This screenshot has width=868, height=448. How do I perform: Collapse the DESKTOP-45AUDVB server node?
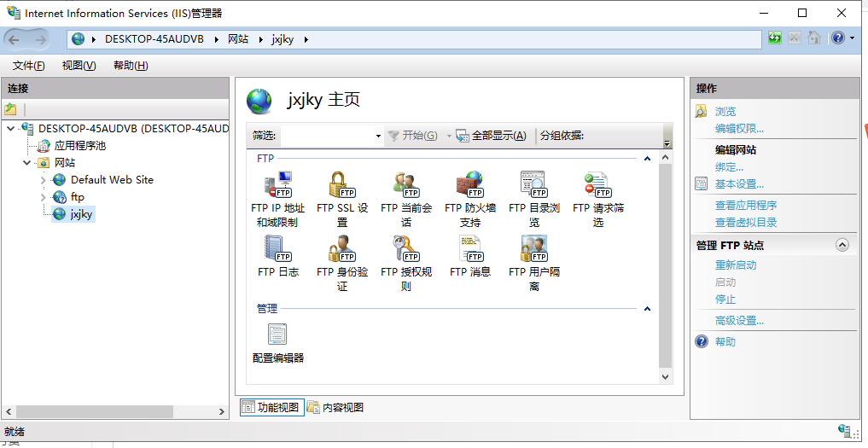click(10, 129)
